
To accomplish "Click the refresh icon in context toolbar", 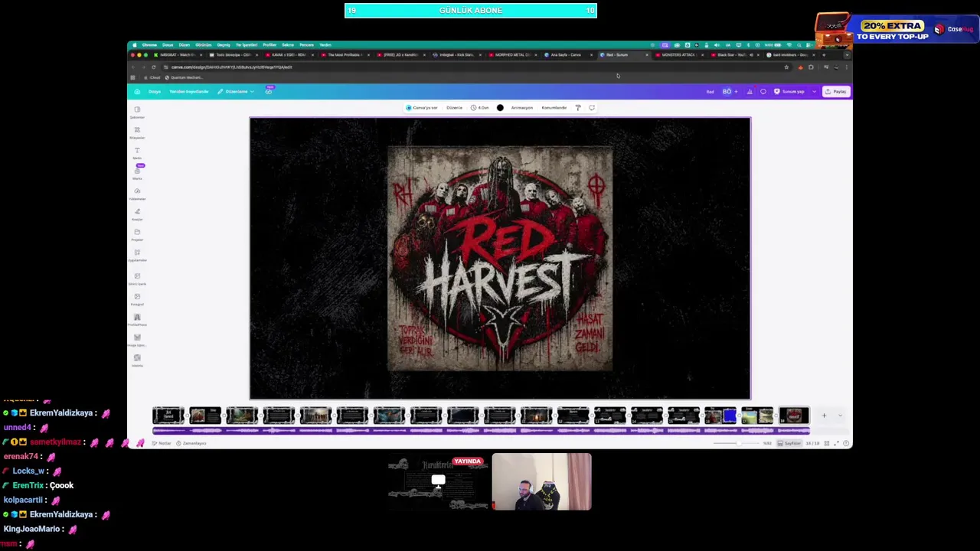I will [592, 108].
